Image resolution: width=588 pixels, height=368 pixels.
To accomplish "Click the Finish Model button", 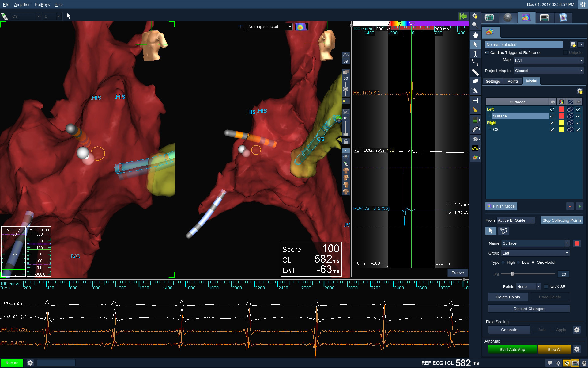I will tap(501, 206).
